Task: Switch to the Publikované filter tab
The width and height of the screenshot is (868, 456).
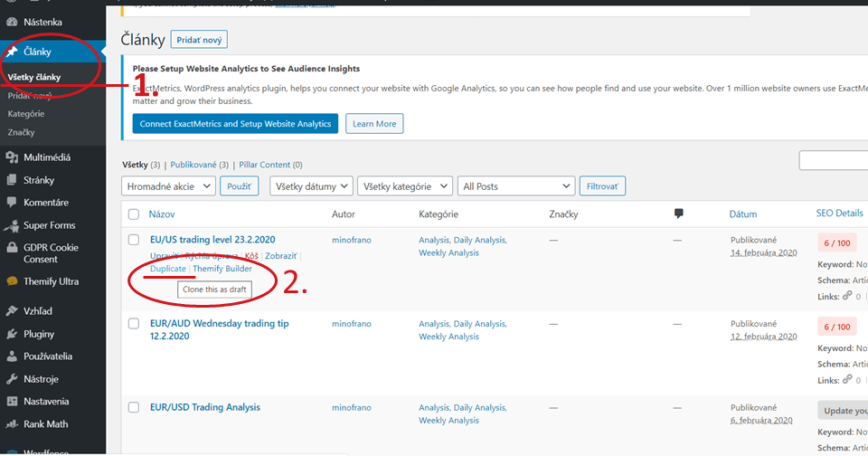Action: (193, 166)
